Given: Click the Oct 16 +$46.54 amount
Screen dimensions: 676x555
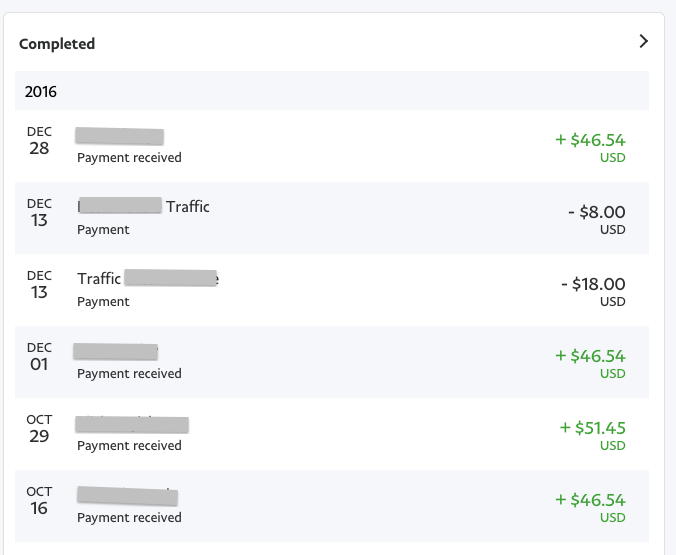Looking at the screenshot, I should coord(590,500).
